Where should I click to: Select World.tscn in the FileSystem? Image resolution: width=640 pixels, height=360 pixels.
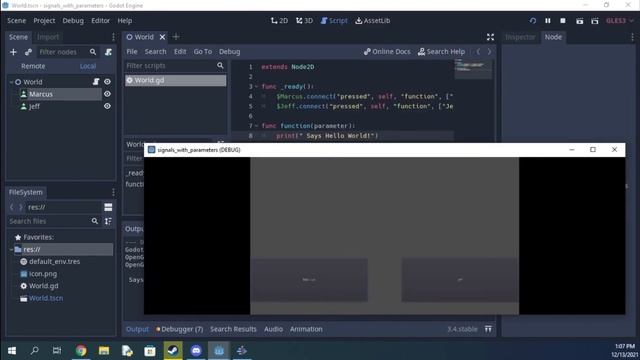[x=46, y=298]
